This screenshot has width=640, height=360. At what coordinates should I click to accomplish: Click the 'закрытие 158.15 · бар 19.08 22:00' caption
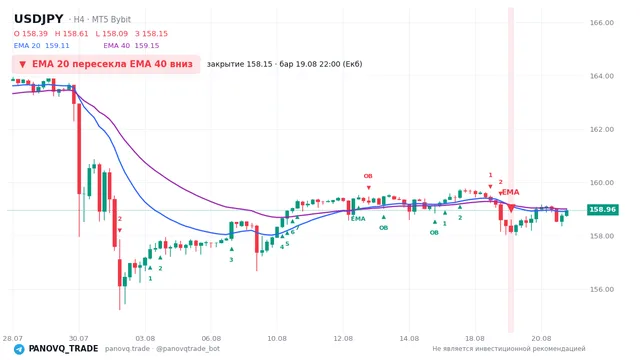[284, 64]
